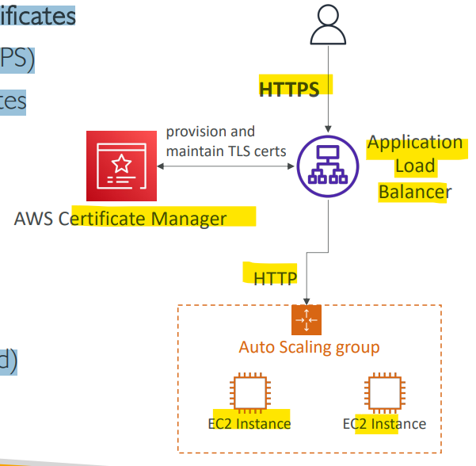Click the selected "PS)" text fragment

pyautogui.click(x=17, y=60)
